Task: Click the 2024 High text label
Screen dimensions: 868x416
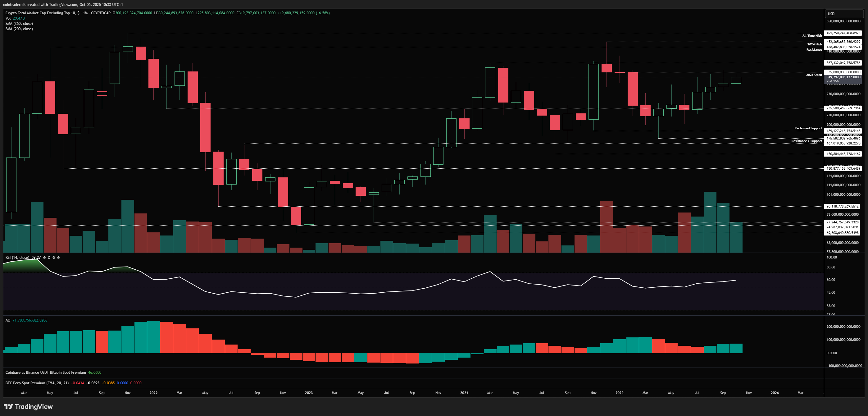Action: click(814, 44)
